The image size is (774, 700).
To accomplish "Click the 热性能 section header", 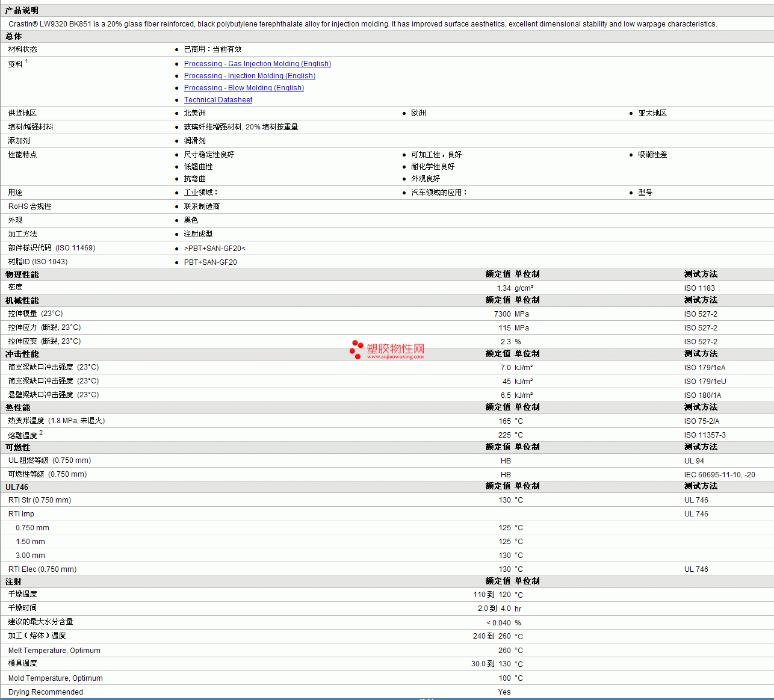I will point(18,408).
